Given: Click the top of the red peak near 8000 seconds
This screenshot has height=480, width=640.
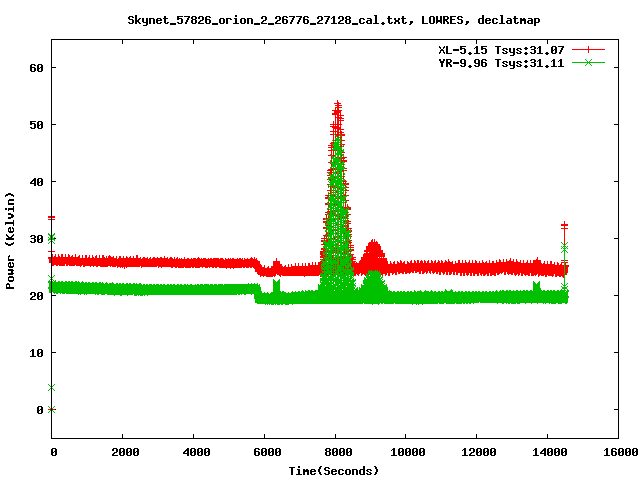Looking at the screenshot, I should click(338, 105).
